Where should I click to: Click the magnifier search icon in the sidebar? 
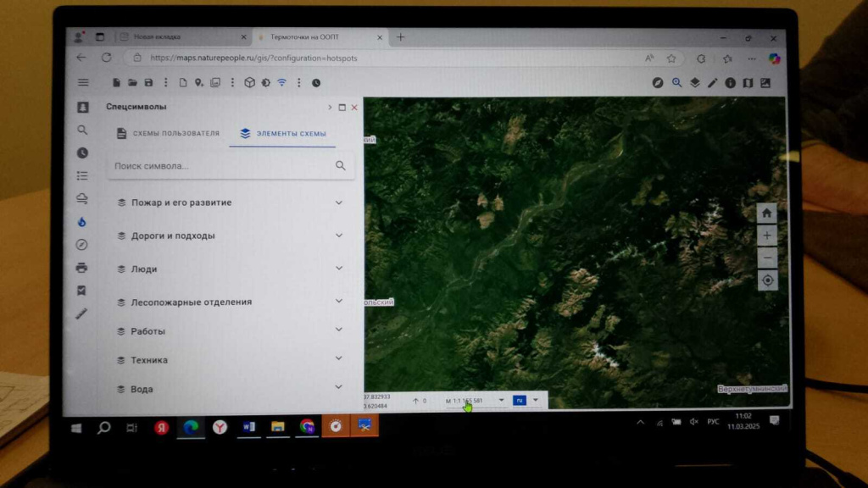pyautogui.click(x=82, y=130)
